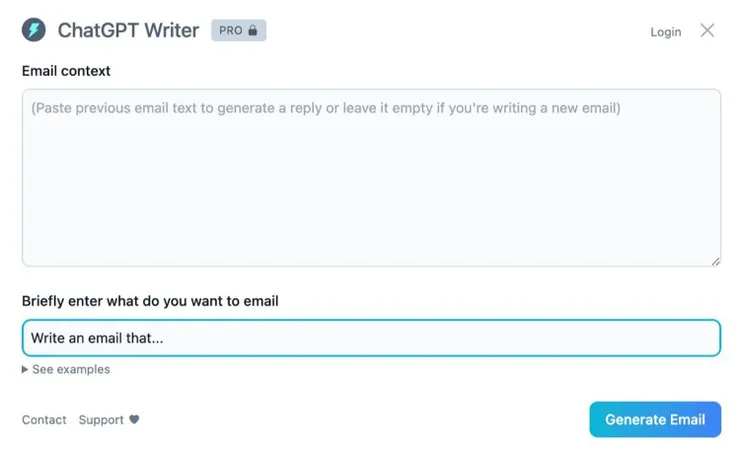
Task: Click the lock icon in PRO badge
Action: pos(253,30)
